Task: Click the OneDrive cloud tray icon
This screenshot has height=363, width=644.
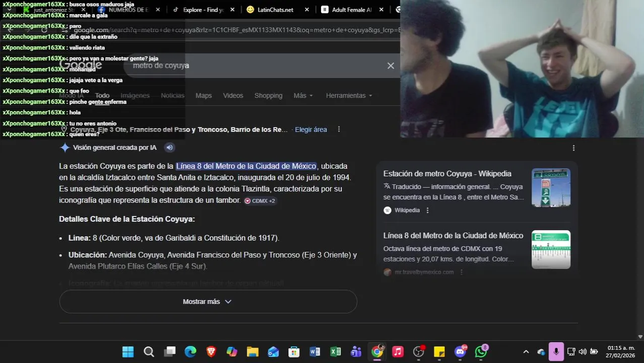Action: [541, 351]
